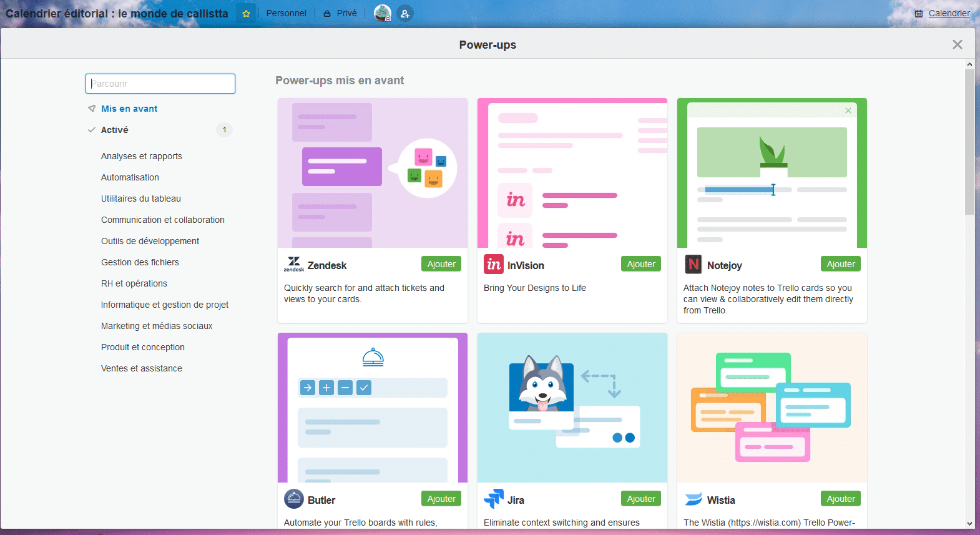Viewport: 980px width, 535px height.
Task: Add the Notejoy power-up
Action: point(841,264)
